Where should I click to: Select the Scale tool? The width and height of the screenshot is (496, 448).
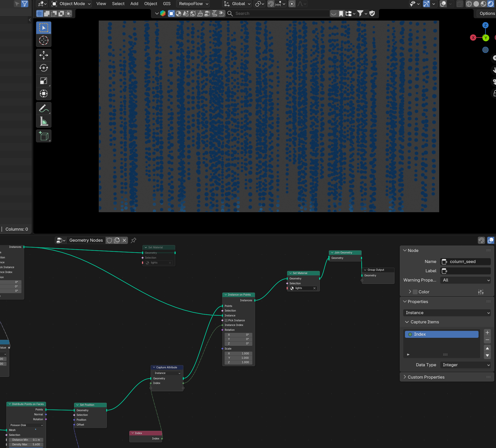click(x=43, y=81)
